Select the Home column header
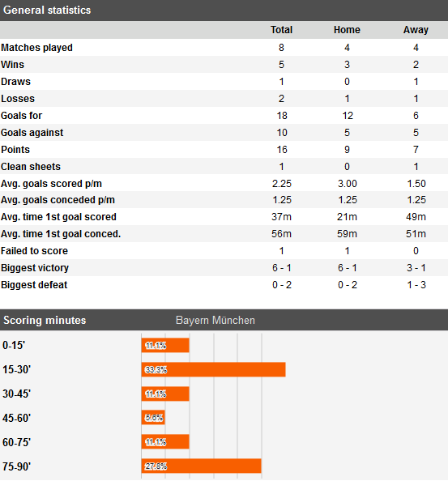448x481 pixels. click(x=347, y=30)
